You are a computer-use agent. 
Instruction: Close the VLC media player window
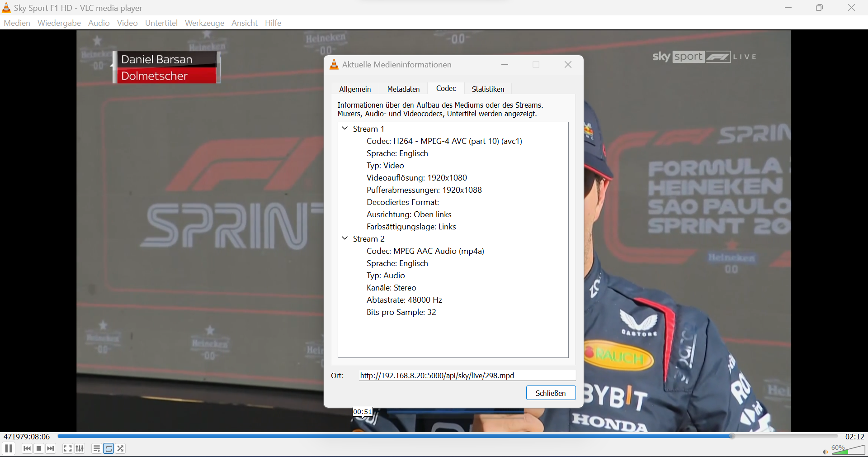tap(851, 8)
